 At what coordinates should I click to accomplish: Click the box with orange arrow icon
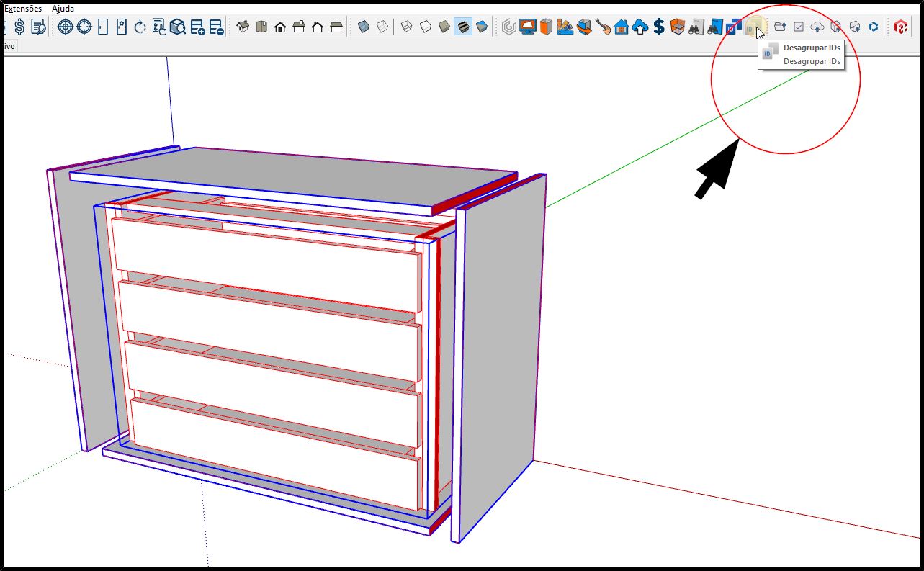584,27
